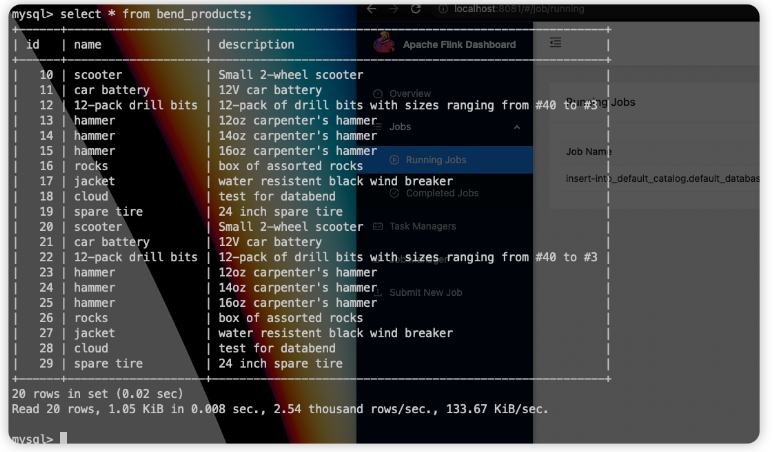
Task: Click the Completed Jobs check icon
Action: [x=394, y=193]
